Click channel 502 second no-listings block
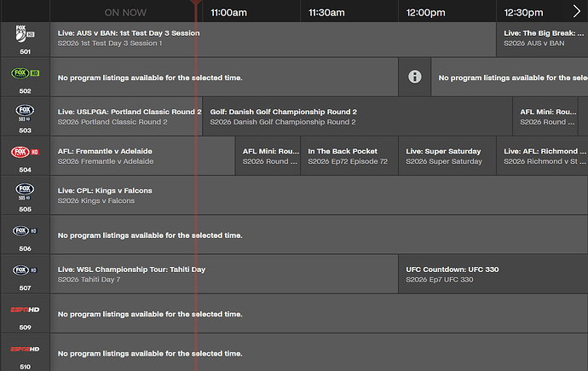This screenshot has width=588, height=371. coord(510,78)
